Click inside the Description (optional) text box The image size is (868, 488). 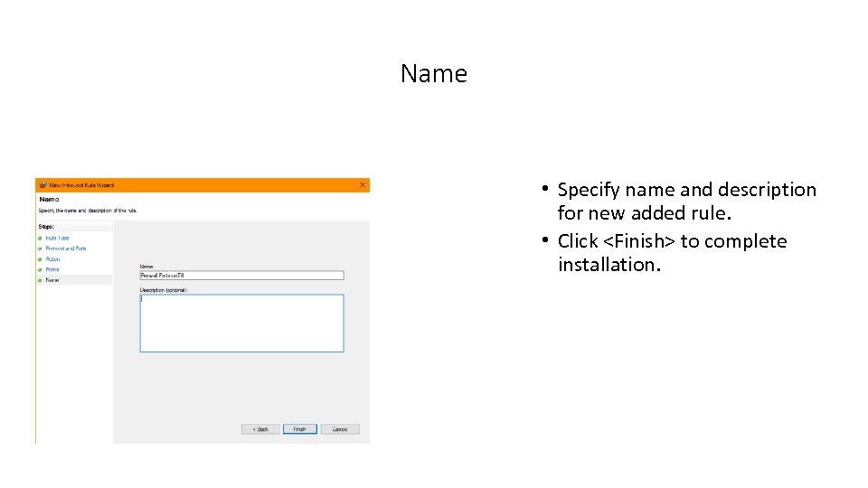pyautogui.click(x=241, y=323)
